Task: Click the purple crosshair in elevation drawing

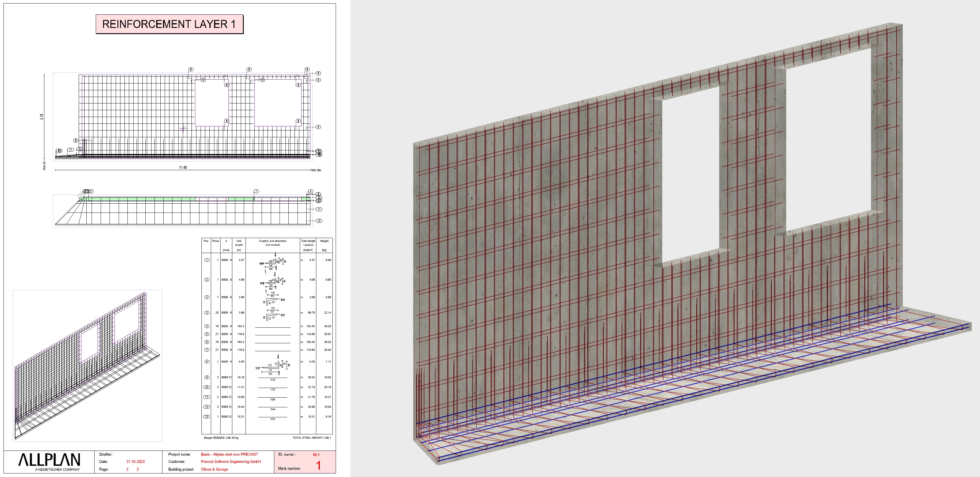Action: pos(183,128)
